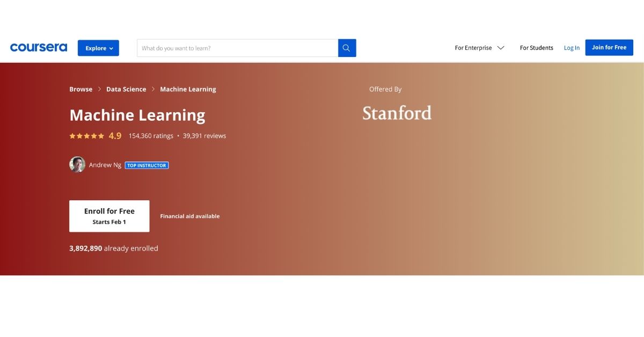Open the For Students link
Image resolution: width=644 pixels, height=337 pixels.
point(536,48)
